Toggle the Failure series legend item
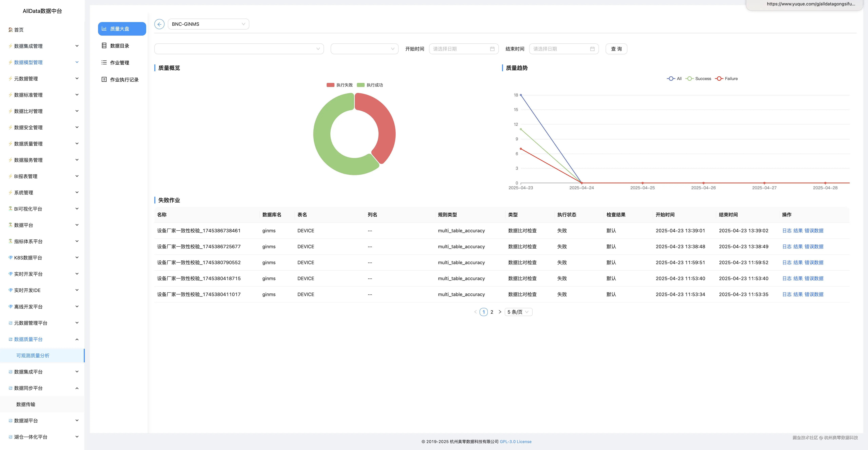This screenshot has height=450, width=868. [x=727, y=79]
